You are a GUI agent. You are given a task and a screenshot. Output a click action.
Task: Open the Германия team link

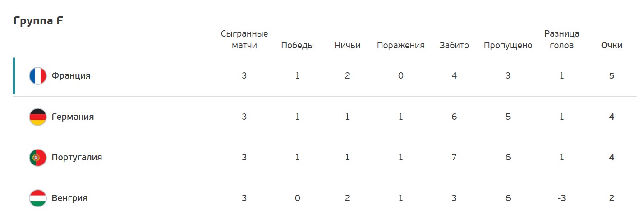[73, 117]
